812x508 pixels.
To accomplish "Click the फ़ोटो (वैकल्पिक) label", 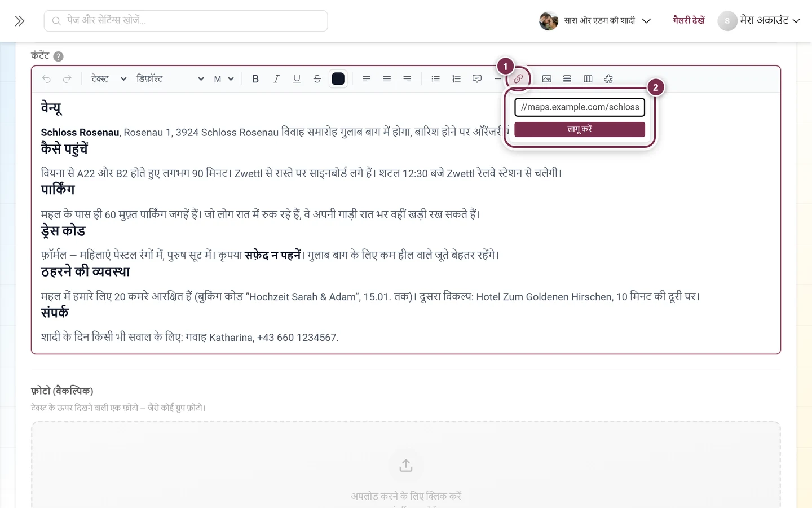I will (62, 391).
